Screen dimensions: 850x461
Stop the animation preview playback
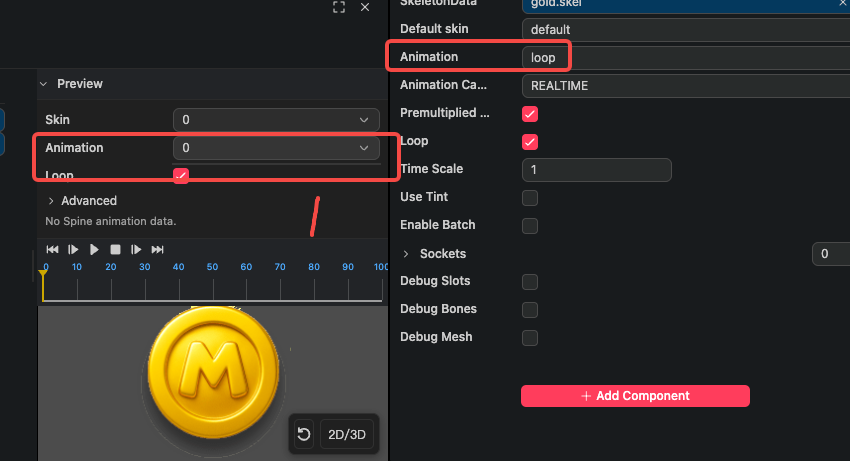pyautogui.click(x=115, y=249)
